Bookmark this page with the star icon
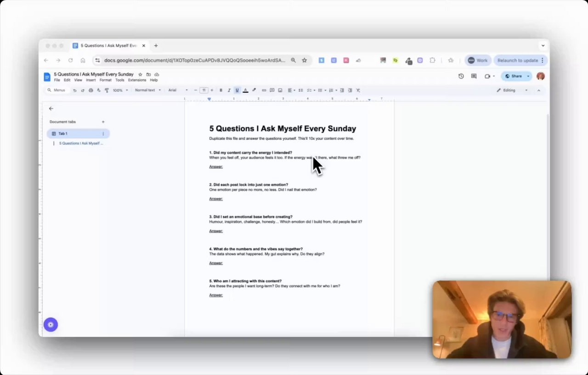The image size is (588, 375). (x=304, y=60)
